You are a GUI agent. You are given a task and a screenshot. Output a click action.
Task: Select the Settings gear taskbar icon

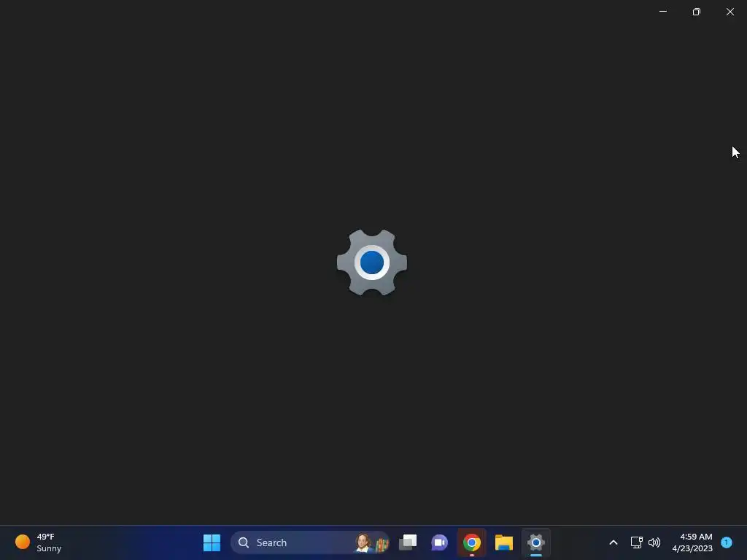536,542
